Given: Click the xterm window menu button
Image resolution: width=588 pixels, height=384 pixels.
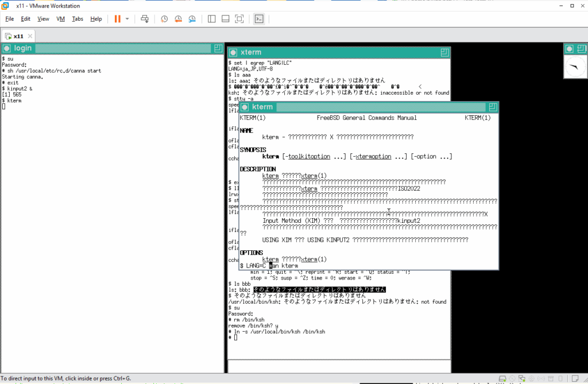Looking at the screenshot, I should click(233, 52).
